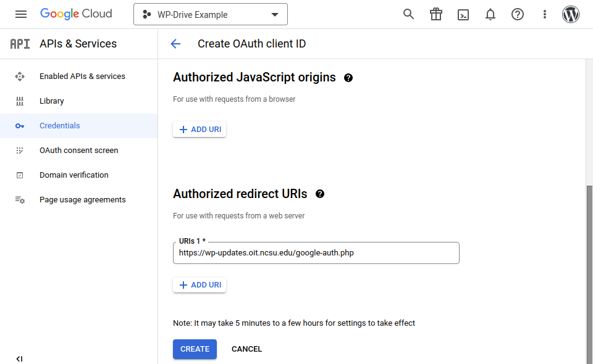Open the navigation hamburger menu
This screenshot has height=364, width=593.
tap(21, 14)
